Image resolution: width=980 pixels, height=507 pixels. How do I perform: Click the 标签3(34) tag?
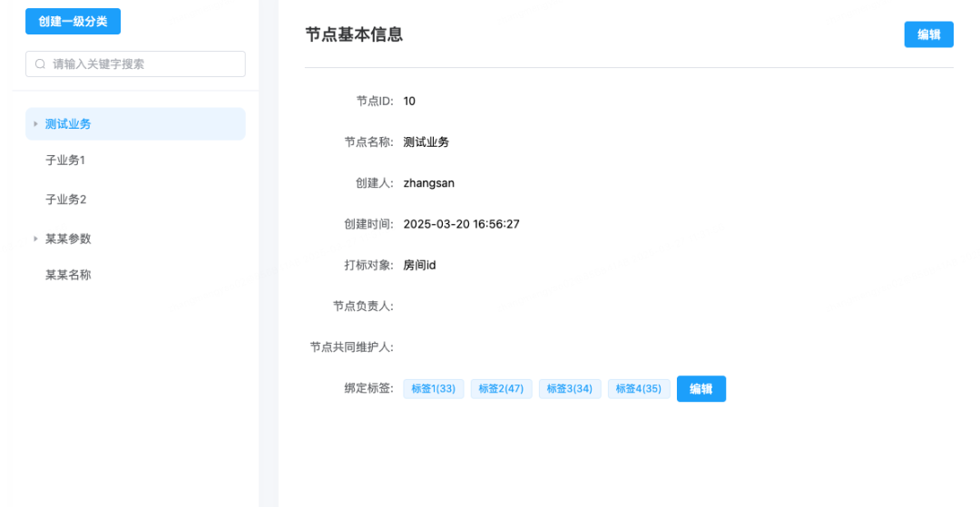570,388
